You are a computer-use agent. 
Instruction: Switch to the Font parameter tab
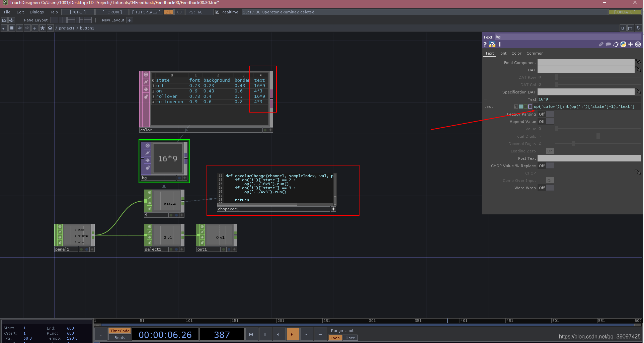(502, 53)
